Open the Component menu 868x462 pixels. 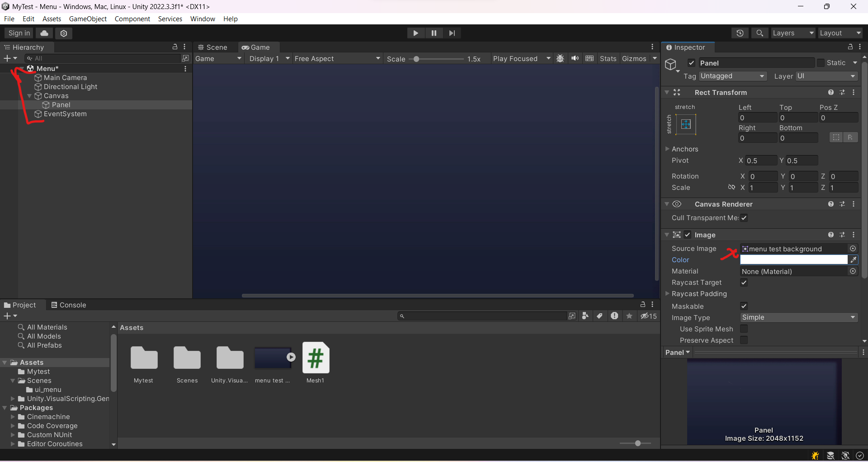pyautogui.click(x=132, y=19)
